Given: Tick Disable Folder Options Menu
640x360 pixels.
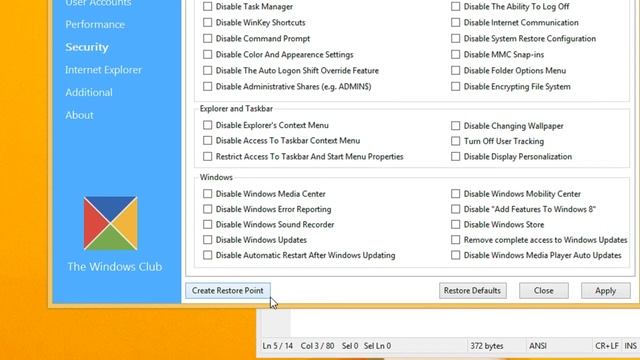Looking at the screenshot, I should [456, 70].
